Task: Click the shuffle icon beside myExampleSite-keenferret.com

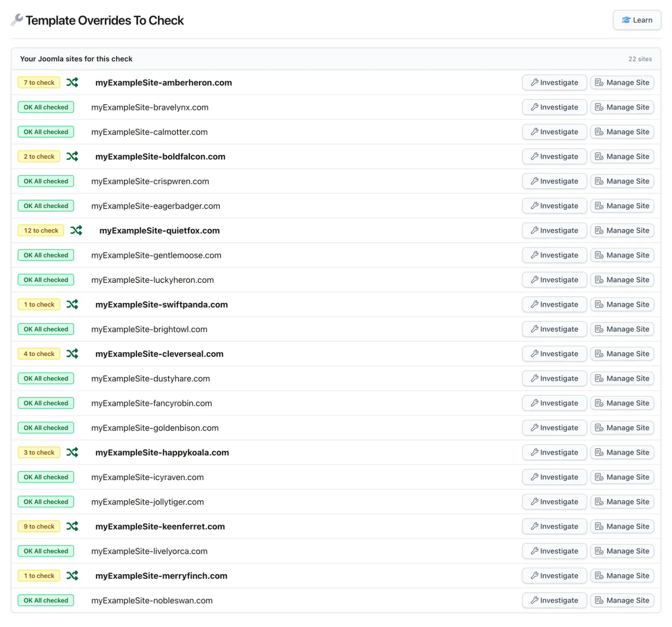Action: 72,526
